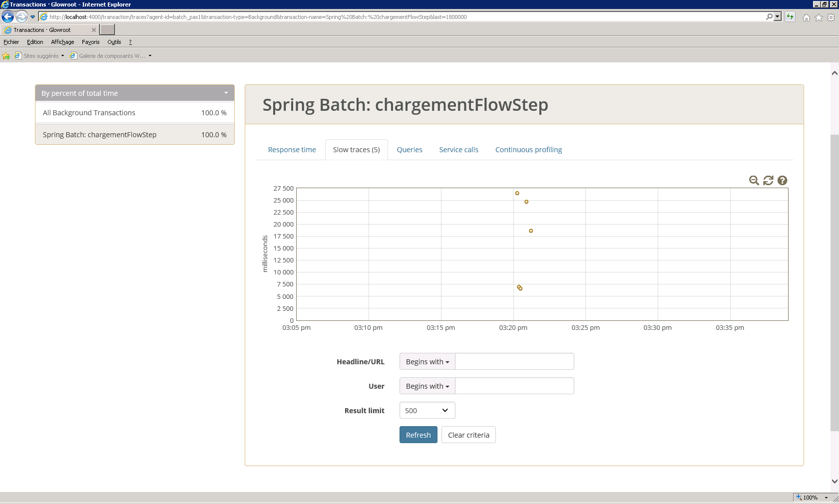Open Internet Explorer favorites star icon

point(819,17)
